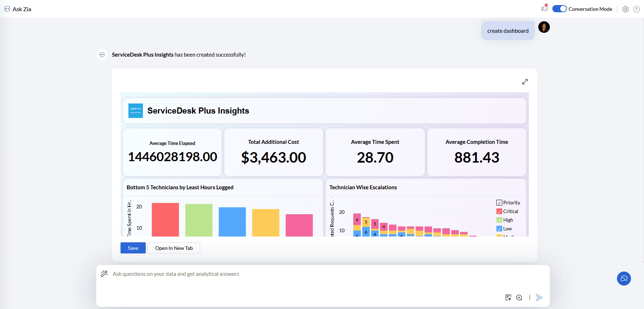
Task: Click the user profile avatar
Action: tap(544, 27)
